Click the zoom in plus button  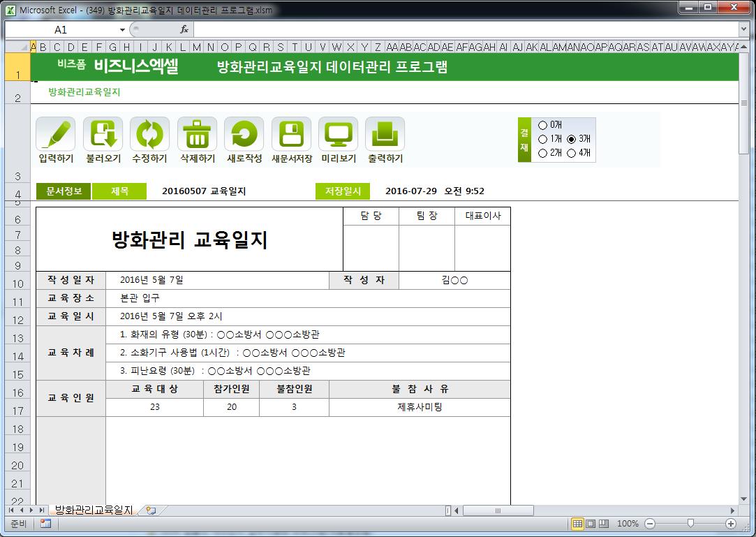731,524
